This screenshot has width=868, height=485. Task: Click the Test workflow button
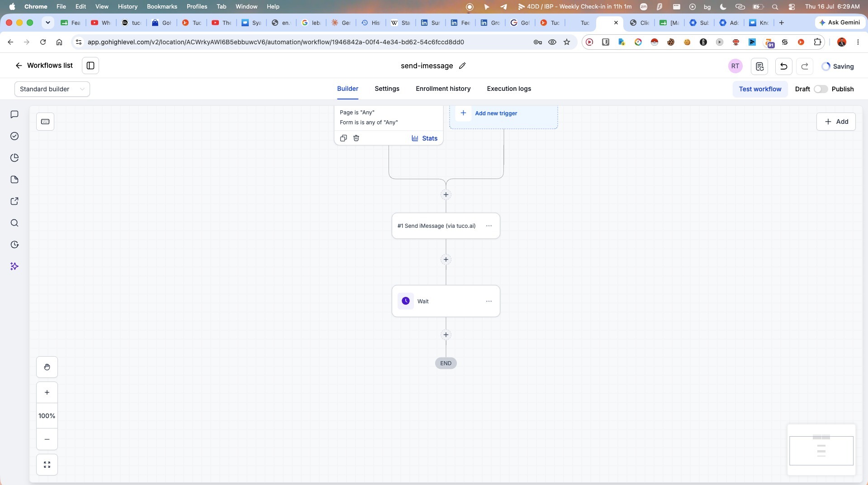(760, 89)
